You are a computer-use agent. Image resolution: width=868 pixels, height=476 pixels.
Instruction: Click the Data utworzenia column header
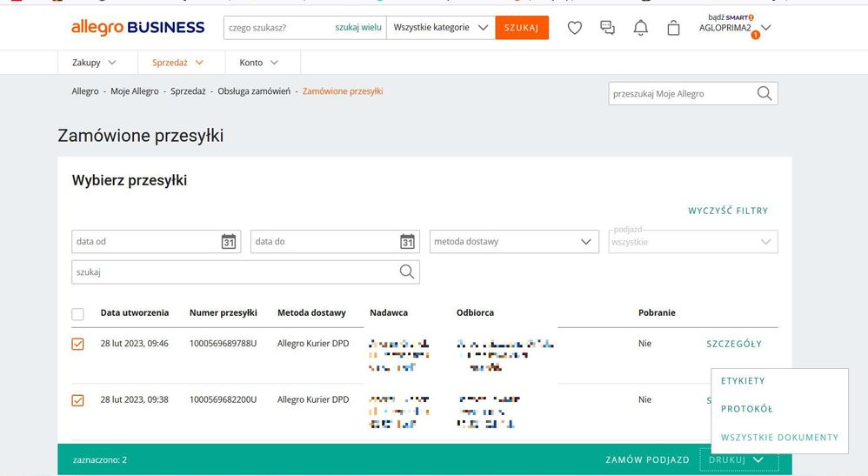[135, 312]
